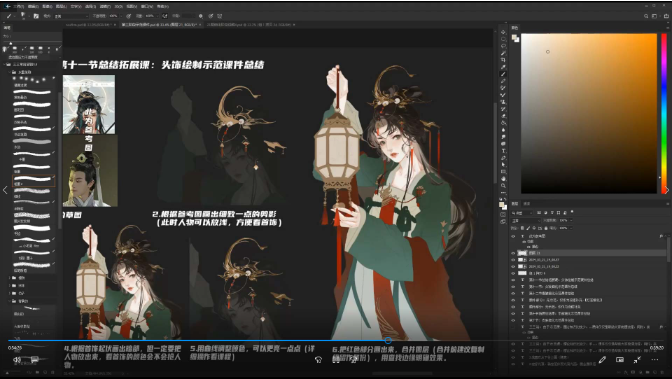Viewport: 672px width, 379px height.
Task: Select the Move tool at toolbar top
Action: click(503, 32)
